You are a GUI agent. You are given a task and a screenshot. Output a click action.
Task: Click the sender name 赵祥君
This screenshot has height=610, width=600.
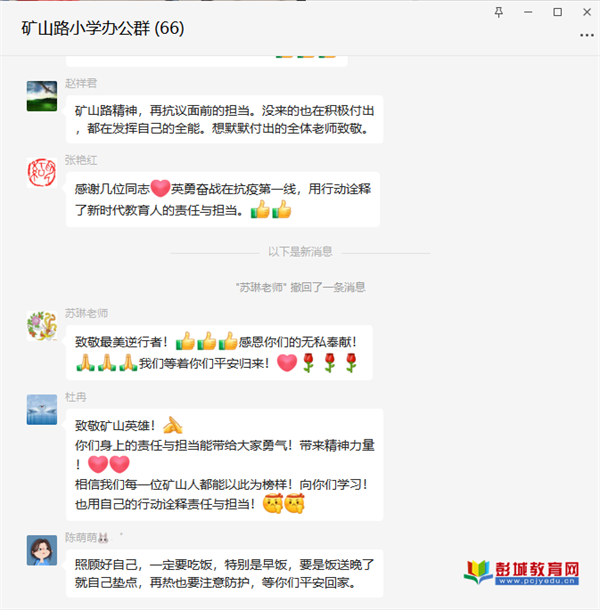point(81,83)
